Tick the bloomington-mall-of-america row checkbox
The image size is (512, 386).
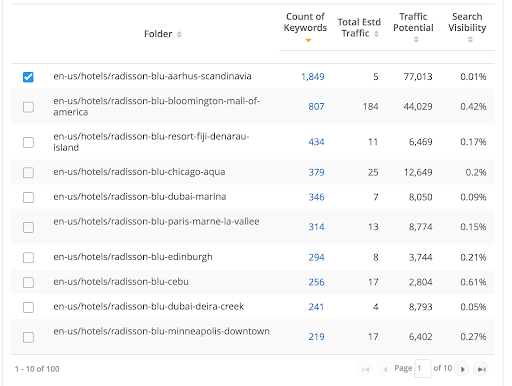[x=28, y=107]
